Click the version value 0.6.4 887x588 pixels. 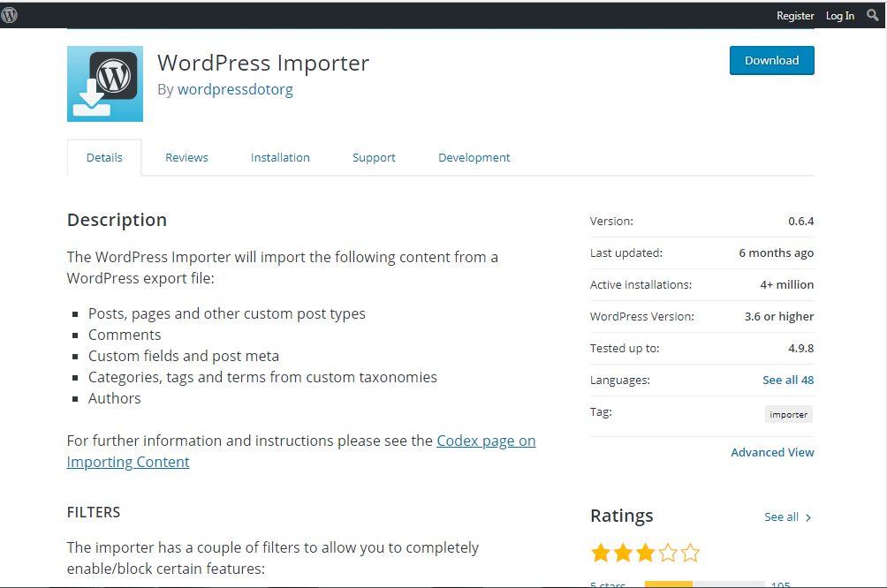point(801,221)
